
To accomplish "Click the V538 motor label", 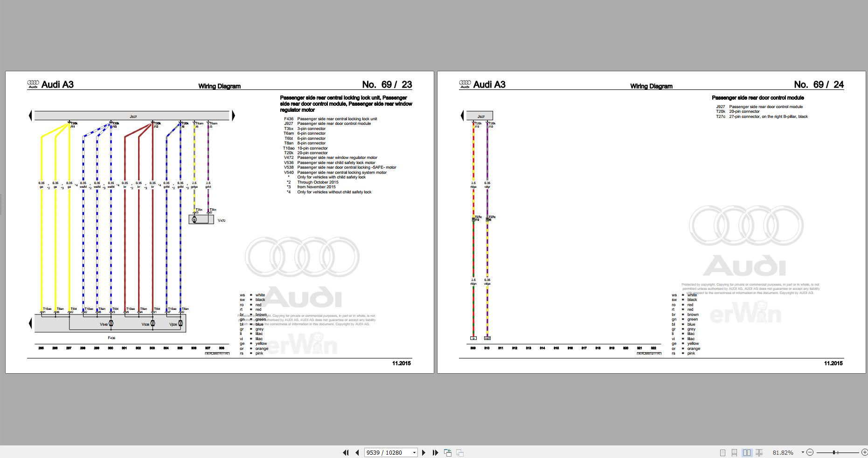I will point(146,324).
